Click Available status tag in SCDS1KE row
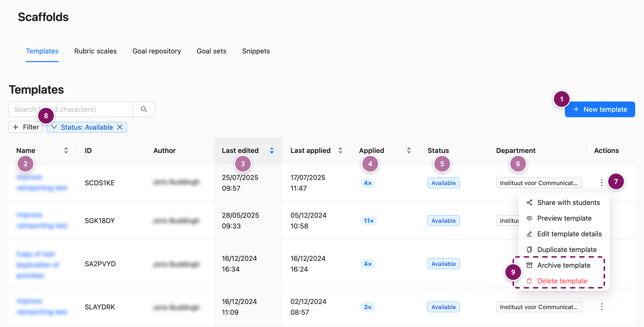The image size is (644, 327). [443, 183]
